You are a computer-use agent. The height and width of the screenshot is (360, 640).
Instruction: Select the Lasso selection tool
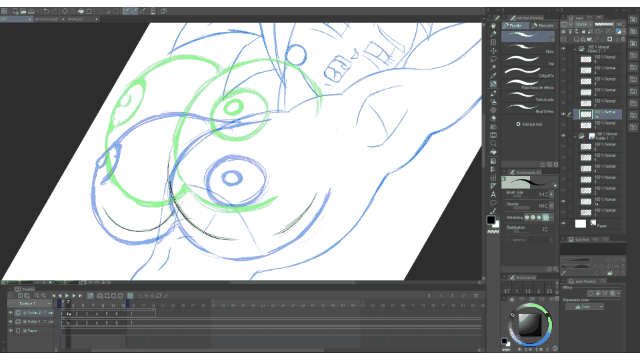coord(493,59)
